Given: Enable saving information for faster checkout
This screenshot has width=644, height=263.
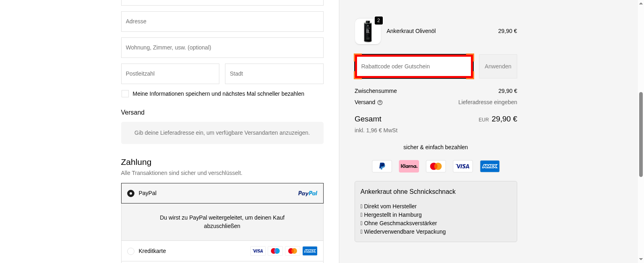Looking at the screenshot, I should [125, 93].
